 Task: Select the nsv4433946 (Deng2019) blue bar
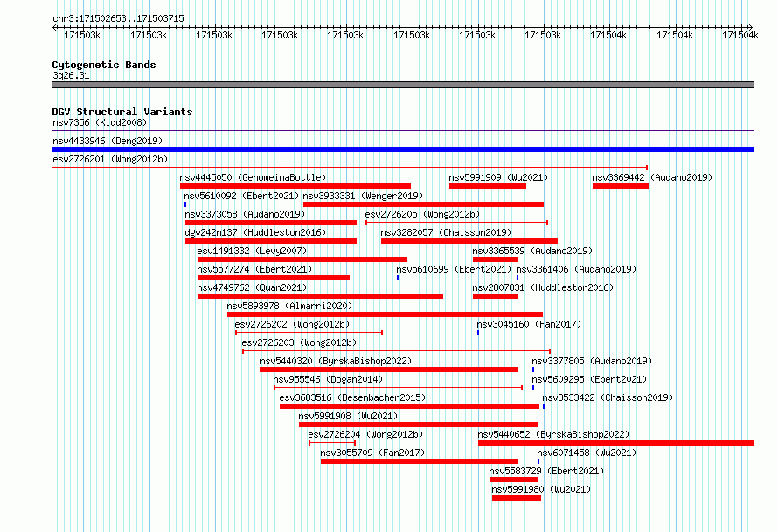click(402, 149)
